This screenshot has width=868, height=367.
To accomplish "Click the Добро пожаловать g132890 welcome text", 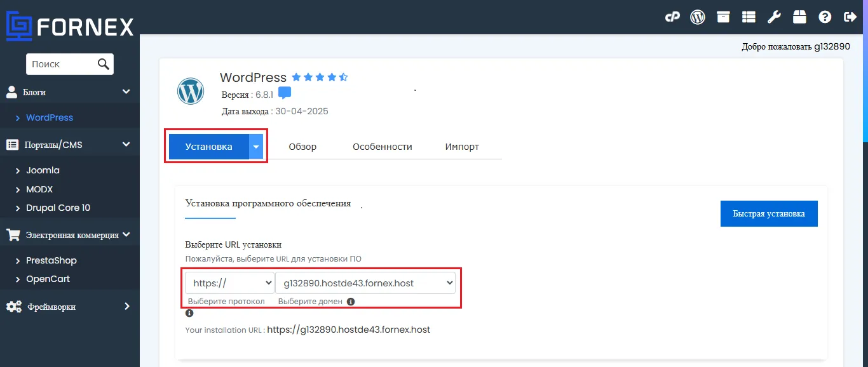I will tap(796, 47).
